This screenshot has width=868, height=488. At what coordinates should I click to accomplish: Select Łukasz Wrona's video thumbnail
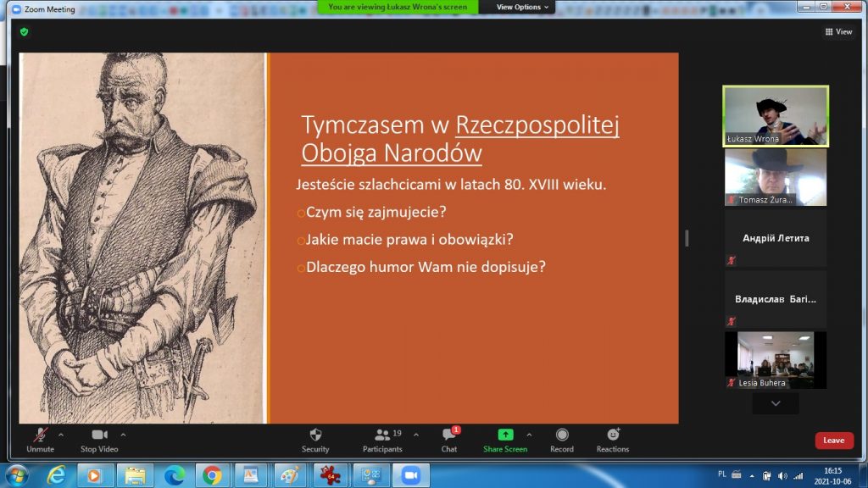(x=776, y=116)
